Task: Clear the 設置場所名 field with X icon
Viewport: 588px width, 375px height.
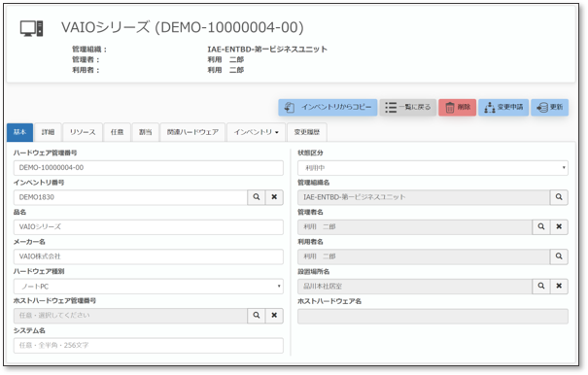Action: (x=559, y=286)
